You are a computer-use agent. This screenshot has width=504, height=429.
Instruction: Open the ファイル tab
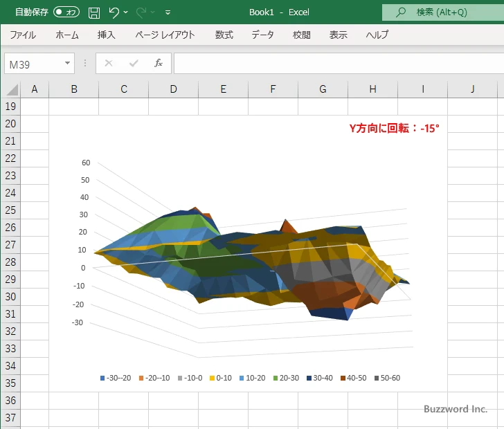23,35
